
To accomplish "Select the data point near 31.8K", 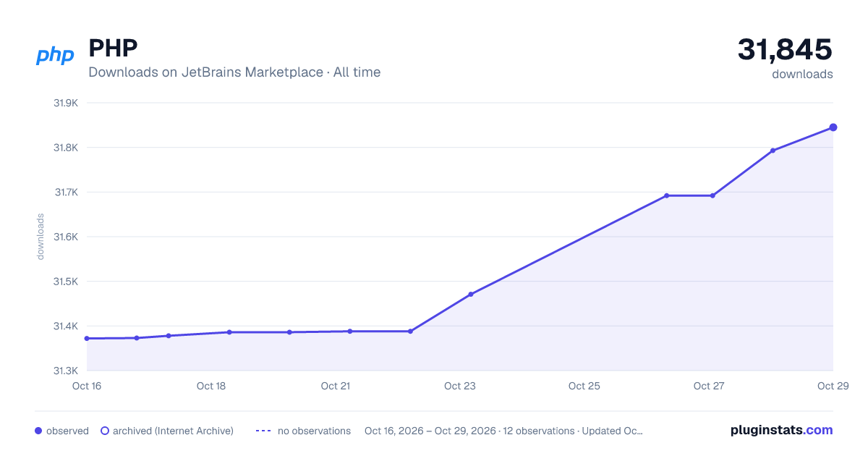I will point(773,151).
